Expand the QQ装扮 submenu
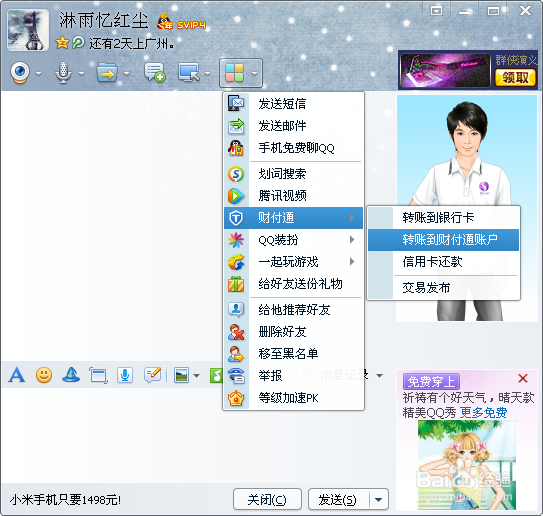Image resolution: width=543 pixels, height=516 pixels. 293,240
